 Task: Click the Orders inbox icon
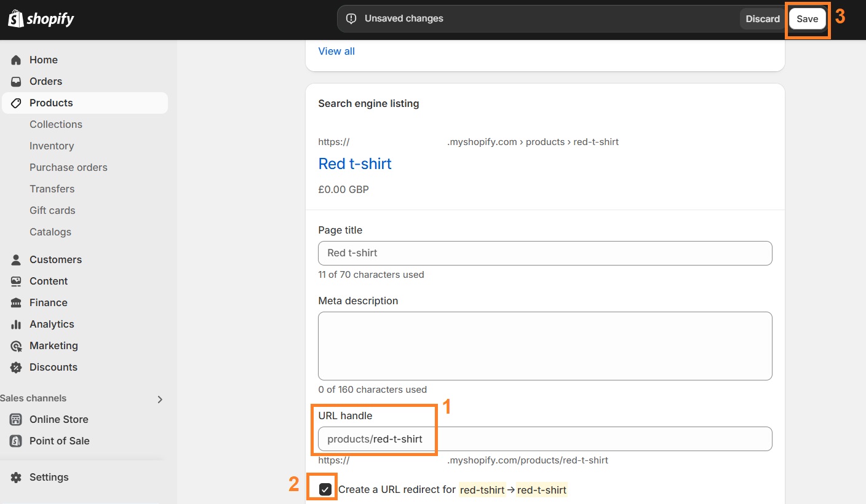tap(17, 81)
